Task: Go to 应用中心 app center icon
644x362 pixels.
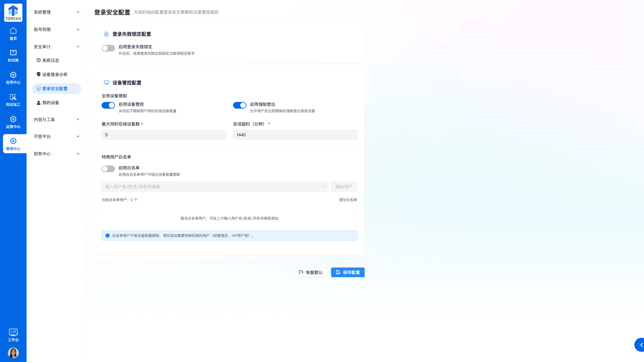Action: coord(13,78)
